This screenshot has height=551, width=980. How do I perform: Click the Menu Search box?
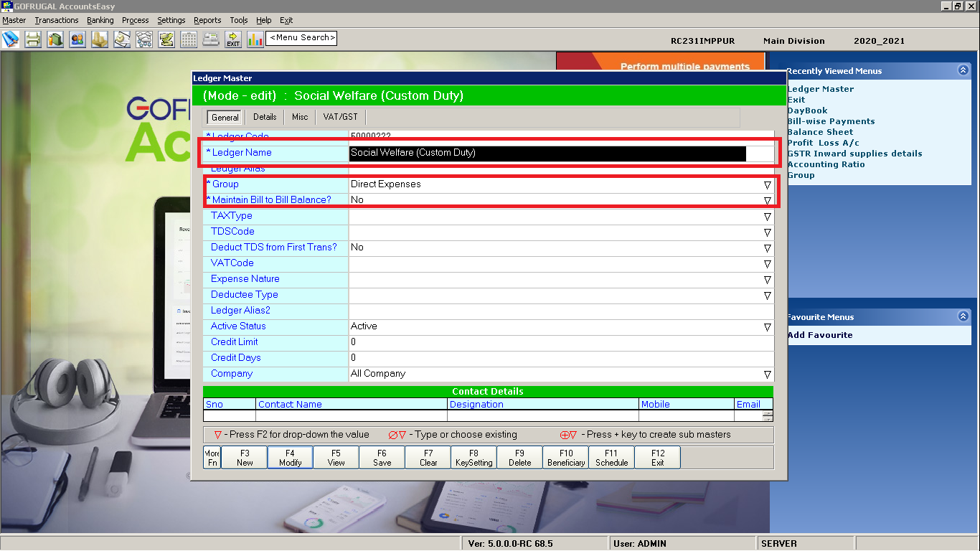coord(301,38)
